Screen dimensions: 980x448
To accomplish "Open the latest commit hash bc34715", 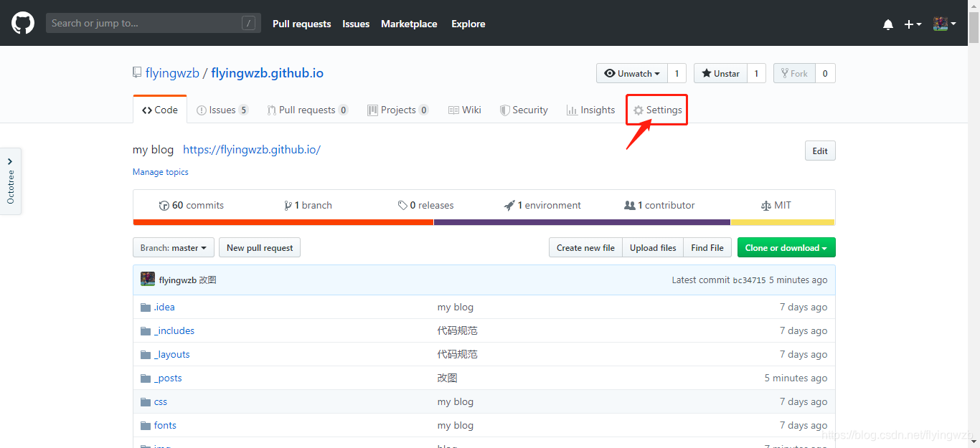I will coord(749,280).
